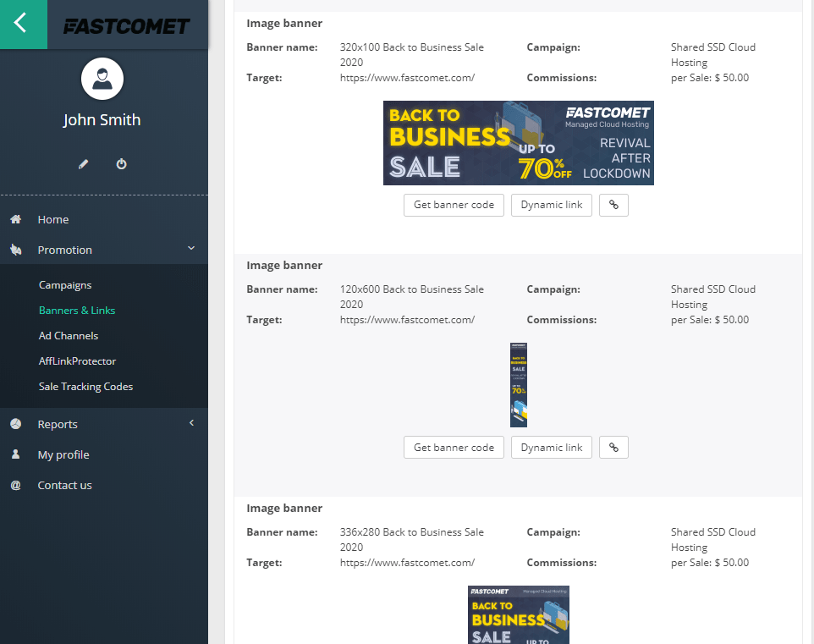This screenshot has width=814, height=644.
Task: Click the My profile person icon
Action: [x=15, y=454]
